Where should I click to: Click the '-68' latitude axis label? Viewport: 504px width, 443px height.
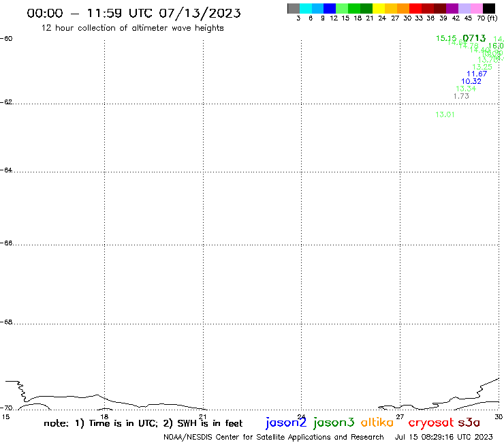pyautogui.click(x=6, y=322)
